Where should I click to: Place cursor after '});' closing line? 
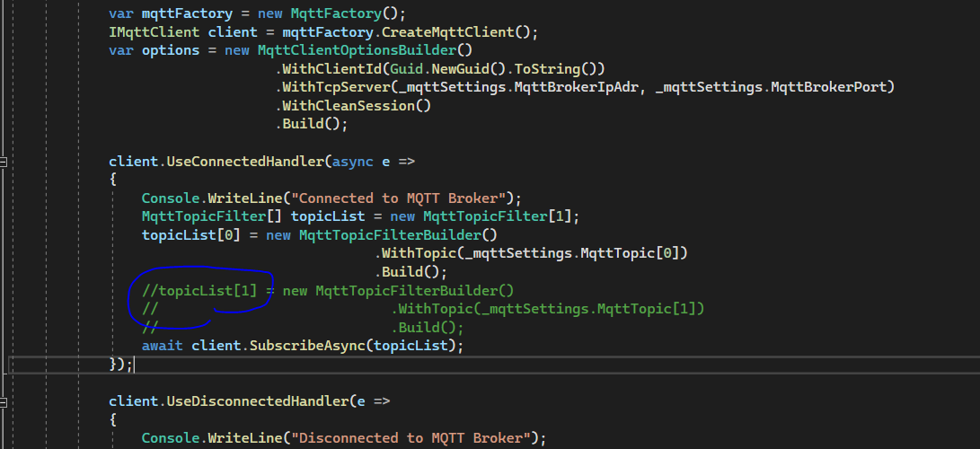coord(134,364)
